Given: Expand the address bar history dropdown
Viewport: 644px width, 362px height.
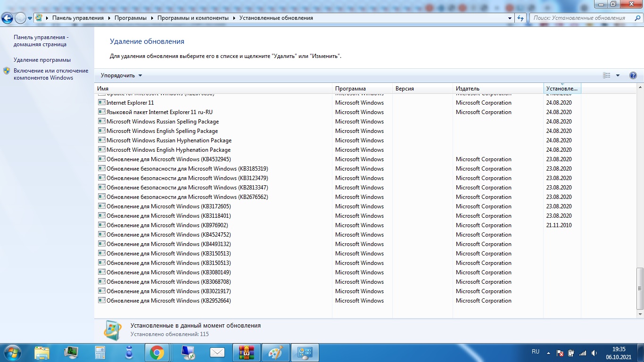Looking at the screenshot, I should click(x=510, y=18).
